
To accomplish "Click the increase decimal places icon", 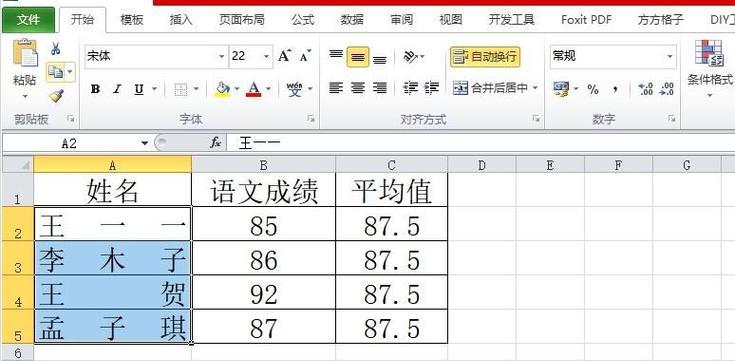I will (645, 89).
